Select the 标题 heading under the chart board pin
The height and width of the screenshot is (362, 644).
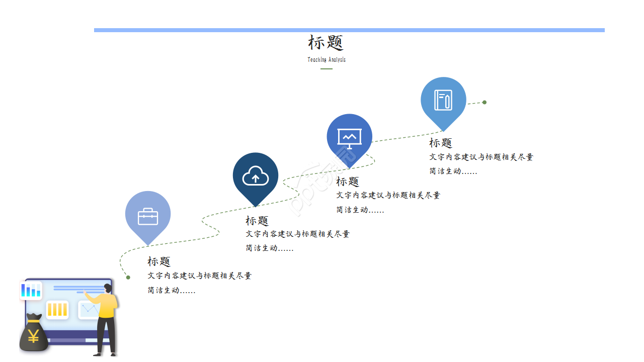tap(348, 182)
